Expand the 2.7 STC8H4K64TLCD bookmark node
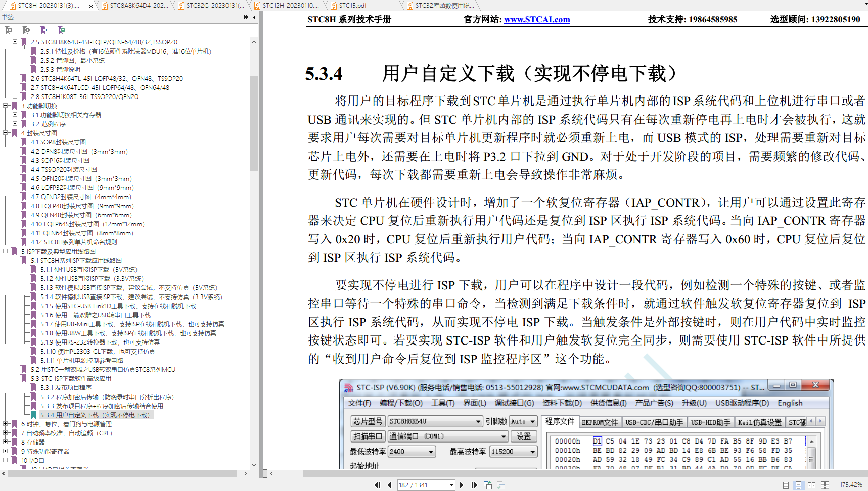 pyautogui.click(x=15, y=87)
